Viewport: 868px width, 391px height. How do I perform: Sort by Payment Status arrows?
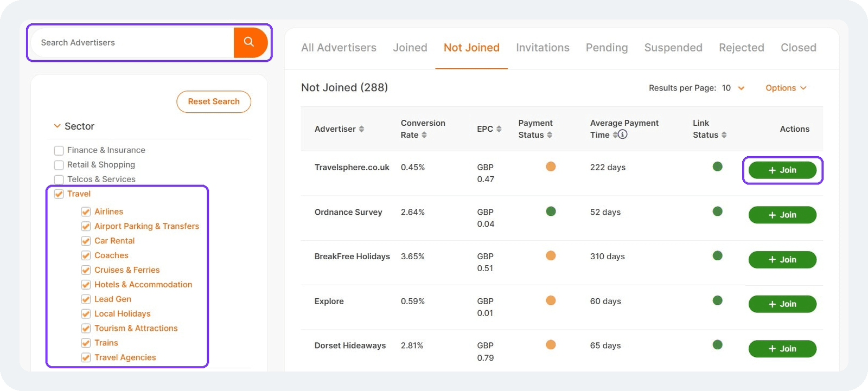tap(550, 135)
